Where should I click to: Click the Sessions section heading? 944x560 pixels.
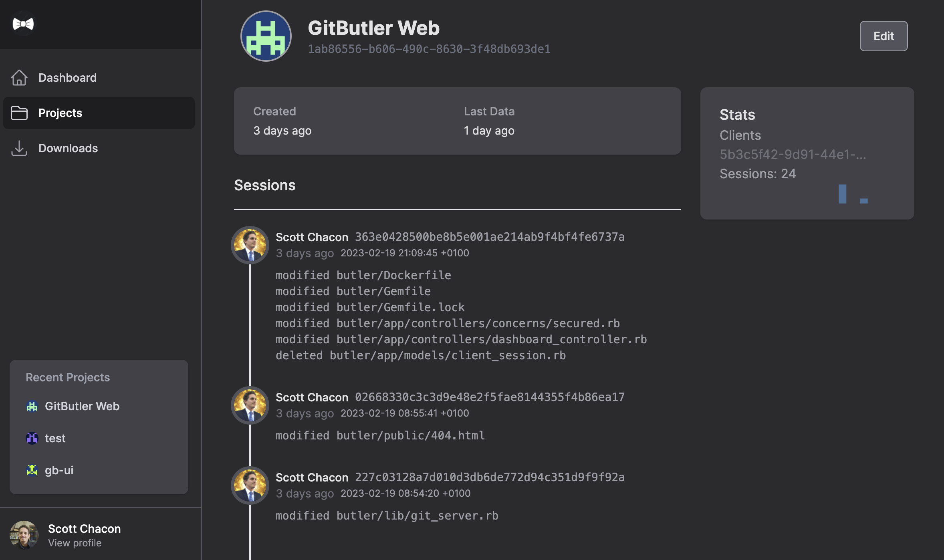point(265,185)
